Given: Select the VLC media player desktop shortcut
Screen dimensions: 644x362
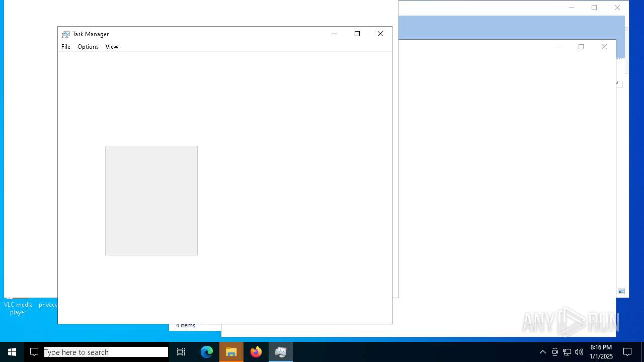Looking at the screenshot, I should click(x=18, y=308).
